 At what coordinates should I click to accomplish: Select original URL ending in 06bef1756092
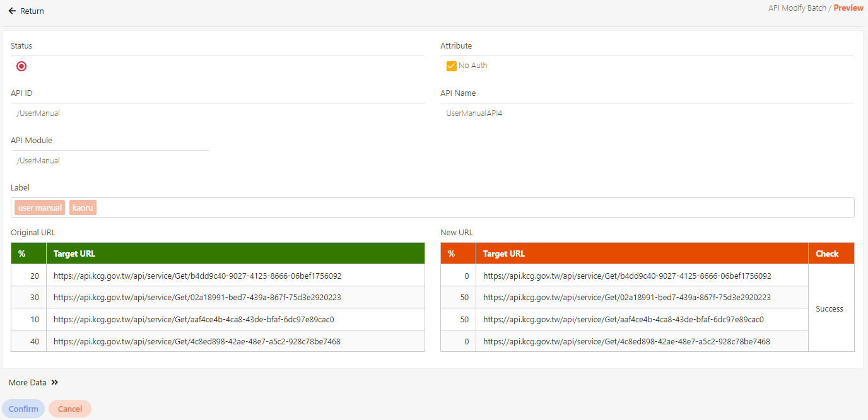point(197,276)
